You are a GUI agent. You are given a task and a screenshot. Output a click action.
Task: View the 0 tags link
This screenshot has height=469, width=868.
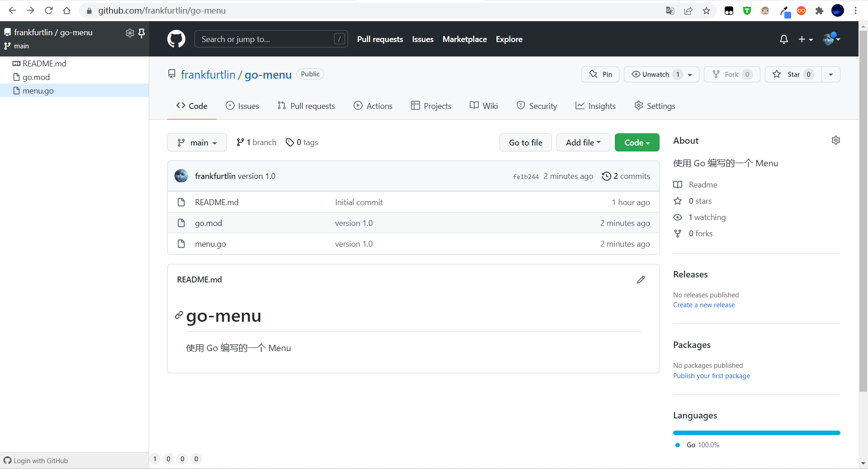tap(302, 142)
